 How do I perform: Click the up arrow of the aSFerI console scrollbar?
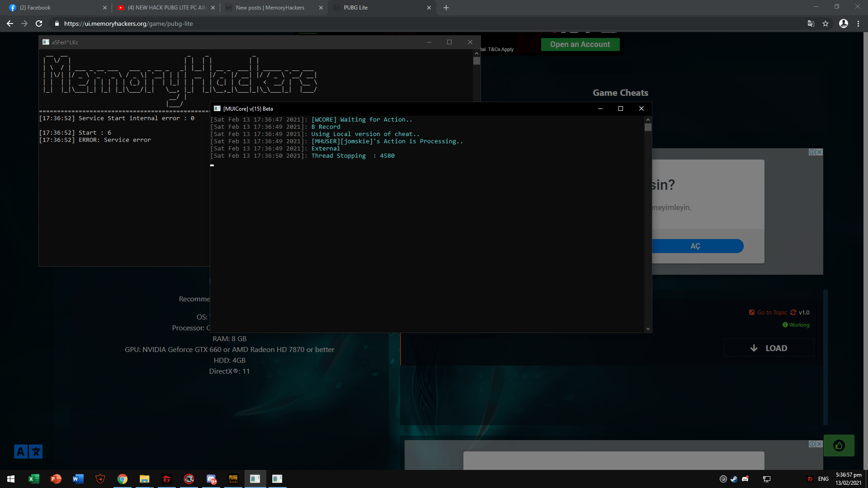476,53
